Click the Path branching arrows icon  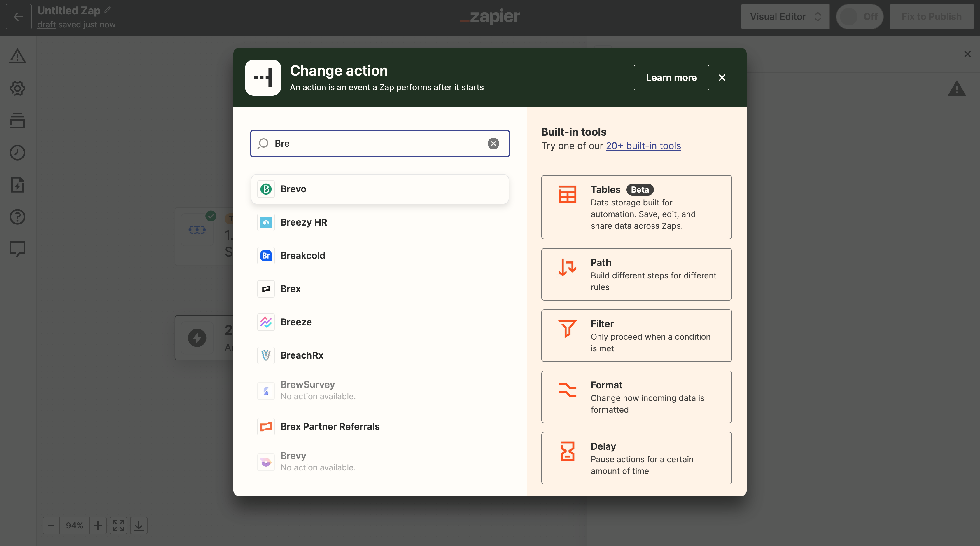click(x=567, y=267)
